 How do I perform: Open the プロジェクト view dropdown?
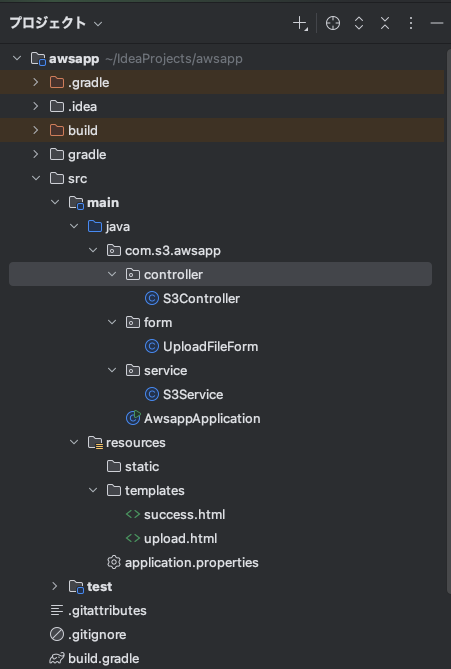(56, 23)
